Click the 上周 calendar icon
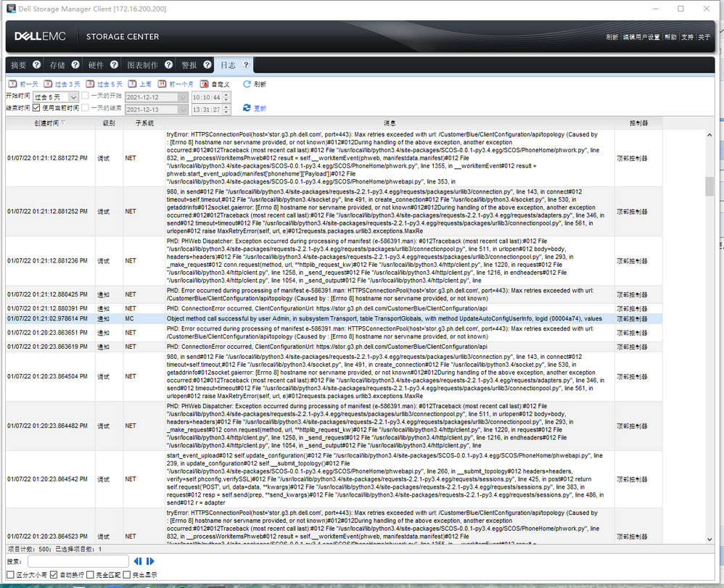 [x=132, y=84]
